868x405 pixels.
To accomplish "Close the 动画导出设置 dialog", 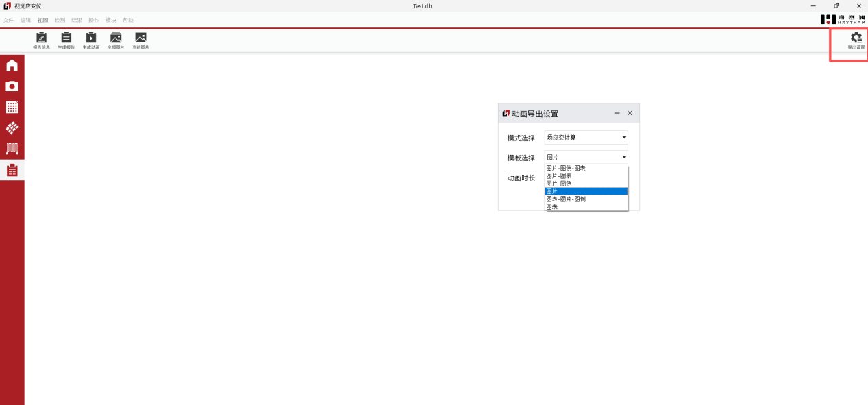I will 630,113.
